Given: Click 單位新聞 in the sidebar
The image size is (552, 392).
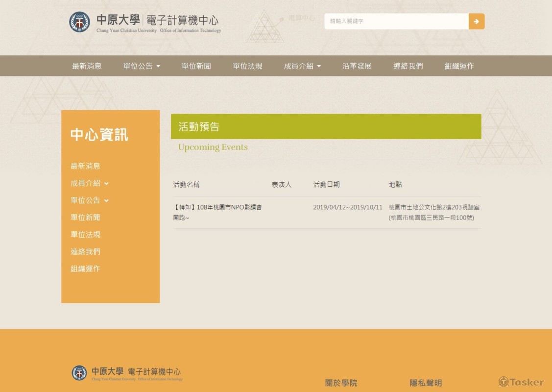Looking at the screenshot, I should click(x=84, y=217).
